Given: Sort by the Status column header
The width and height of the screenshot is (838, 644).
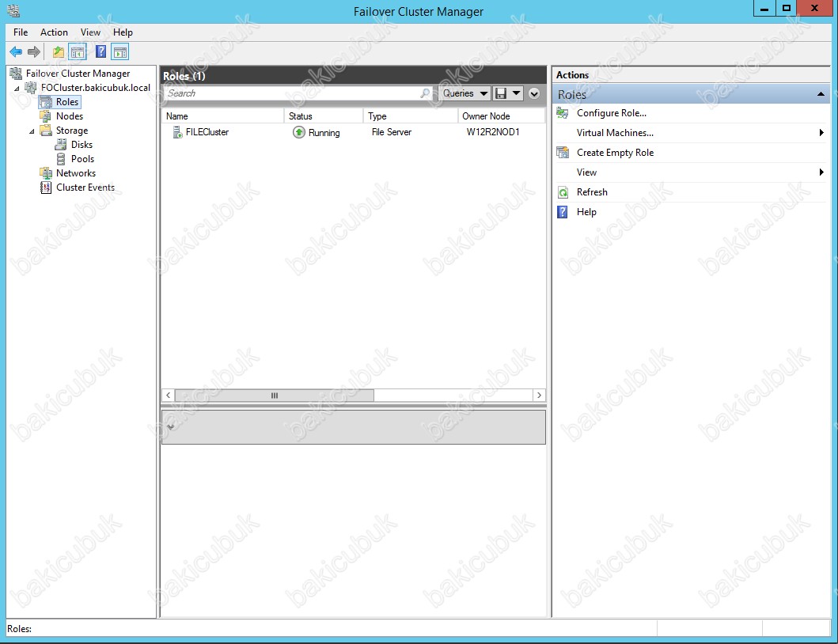Looking at the screenshot, I should [x=324, y=116].
